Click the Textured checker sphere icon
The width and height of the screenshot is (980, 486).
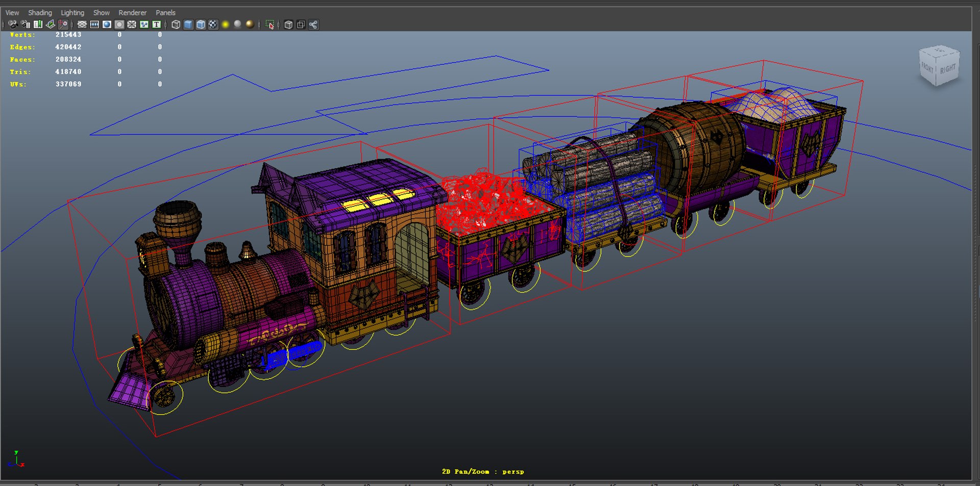213,24
